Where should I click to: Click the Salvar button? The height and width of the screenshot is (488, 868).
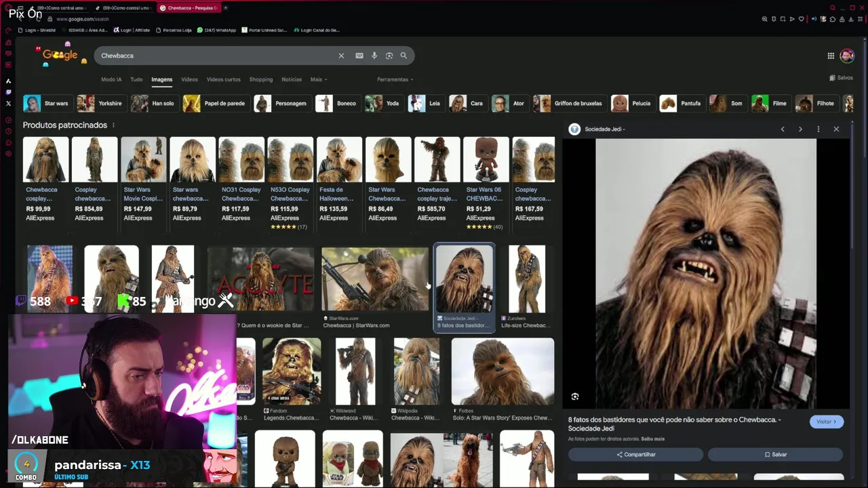[775, 455]
